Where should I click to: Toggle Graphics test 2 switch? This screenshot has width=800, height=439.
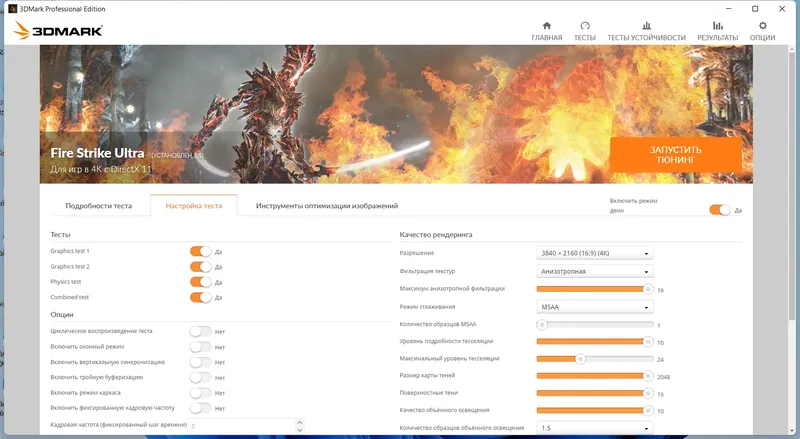click(x=201, y=266)
